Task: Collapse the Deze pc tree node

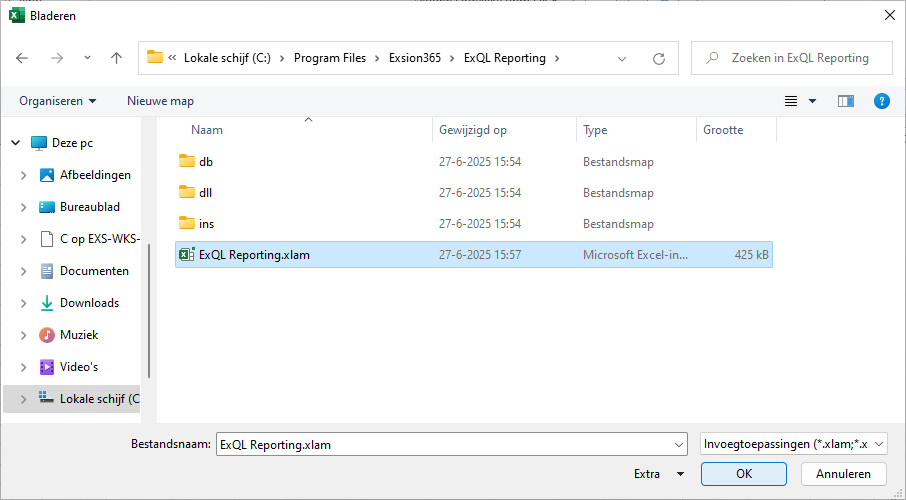Action: (16, 143)
